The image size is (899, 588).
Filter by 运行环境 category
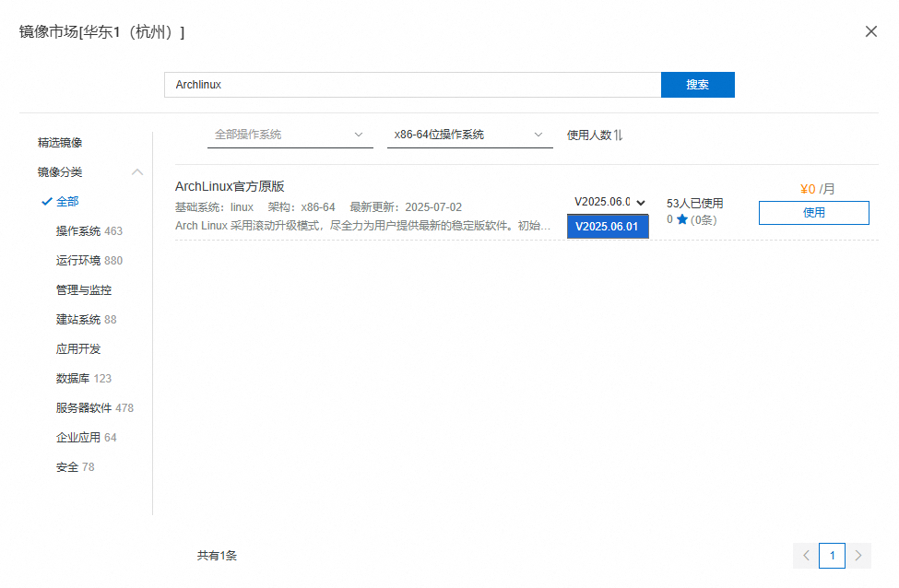click(78, 261)
